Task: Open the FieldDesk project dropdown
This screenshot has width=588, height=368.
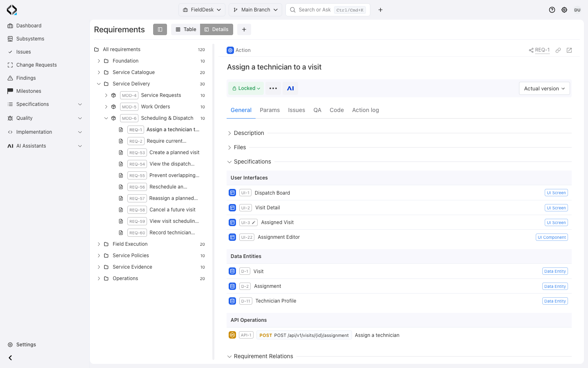Action: (202, 10)
